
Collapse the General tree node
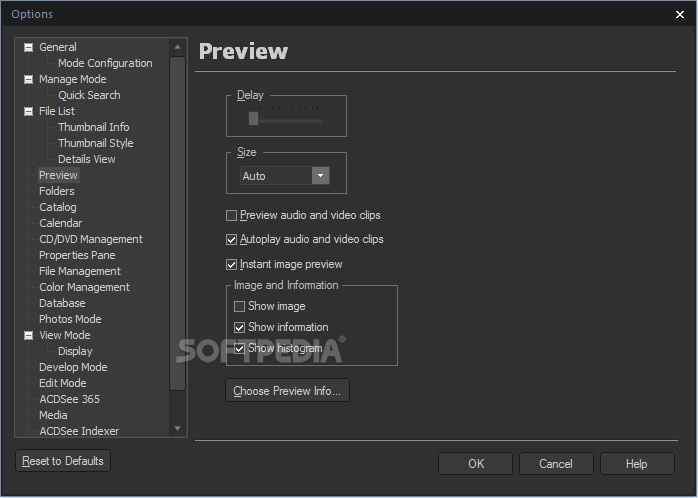[28, 47]
